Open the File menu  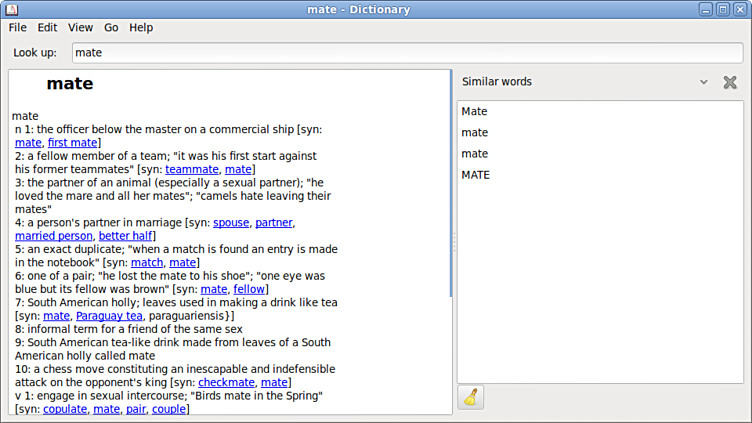click(18, 28)
